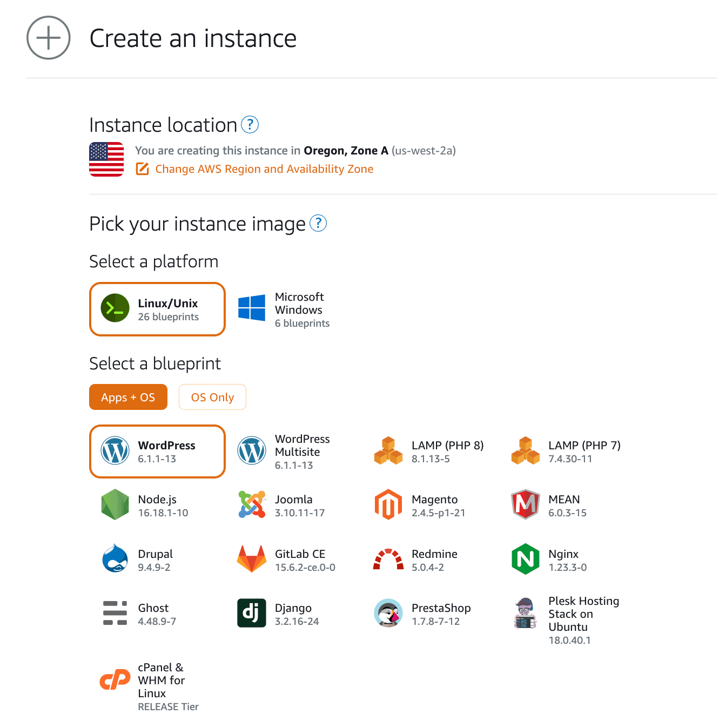The height and width of the screenshot is (728, 726).
Task: Click the PrestaShop 1.7.8-7-12 label
Action: (441, 614)
